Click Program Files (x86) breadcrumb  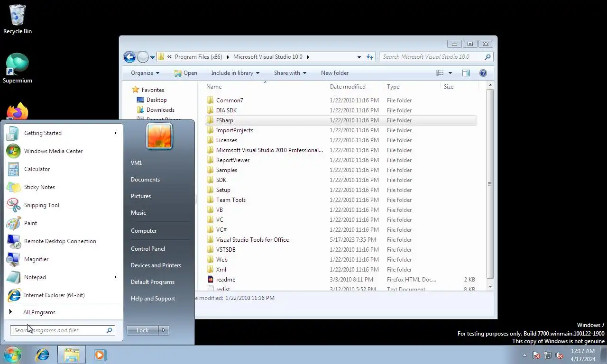tap(198, 57)
